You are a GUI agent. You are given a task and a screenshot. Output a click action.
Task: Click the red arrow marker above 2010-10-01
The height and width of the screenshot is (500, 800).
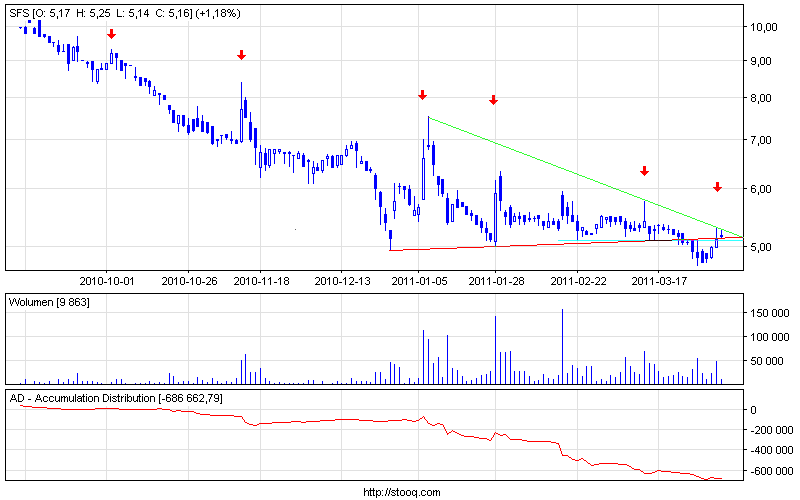click(x=111, y=34)
